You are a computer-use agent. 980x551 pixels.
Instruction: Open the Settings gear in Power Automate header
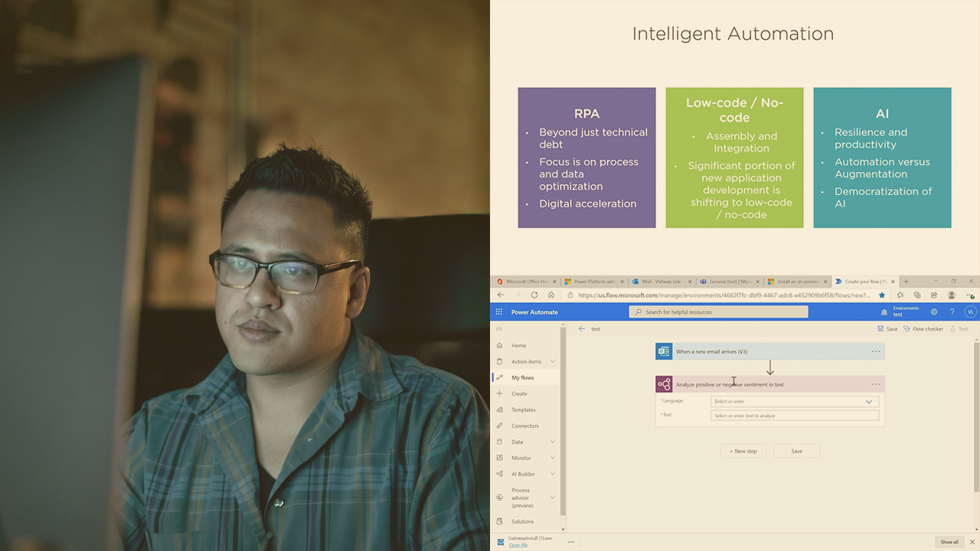point(934,312)
